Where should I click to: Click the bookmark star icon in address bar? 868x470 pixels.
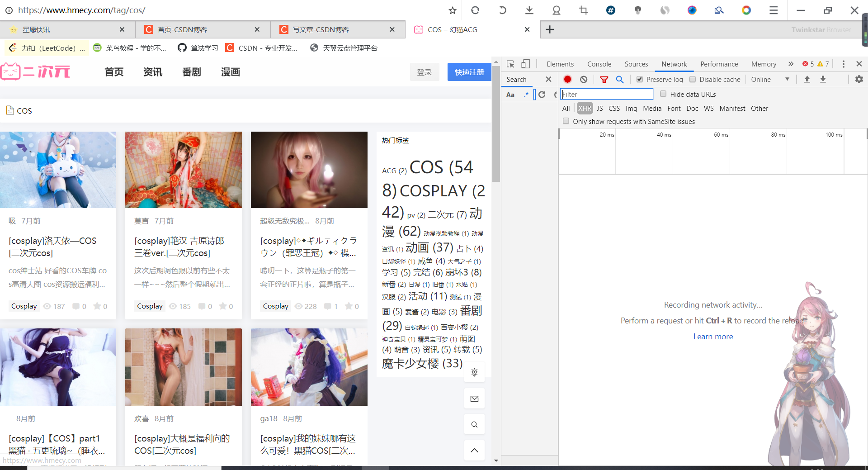point(453,10)
